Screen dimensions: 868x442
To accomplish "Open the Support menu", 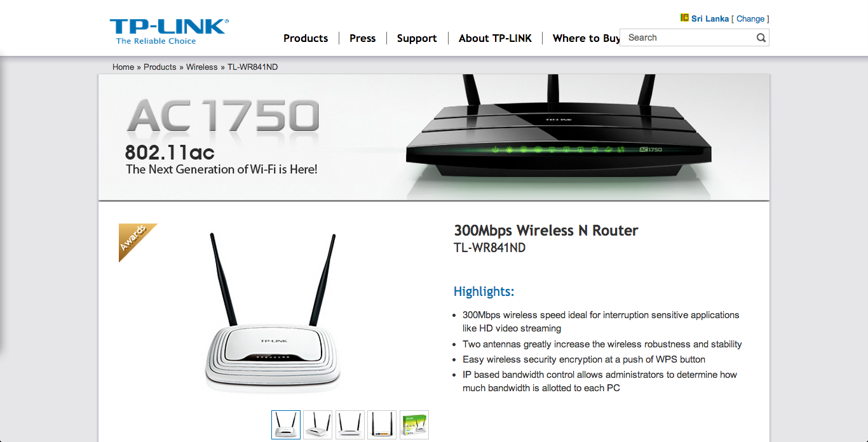I will tap(417, 38).
